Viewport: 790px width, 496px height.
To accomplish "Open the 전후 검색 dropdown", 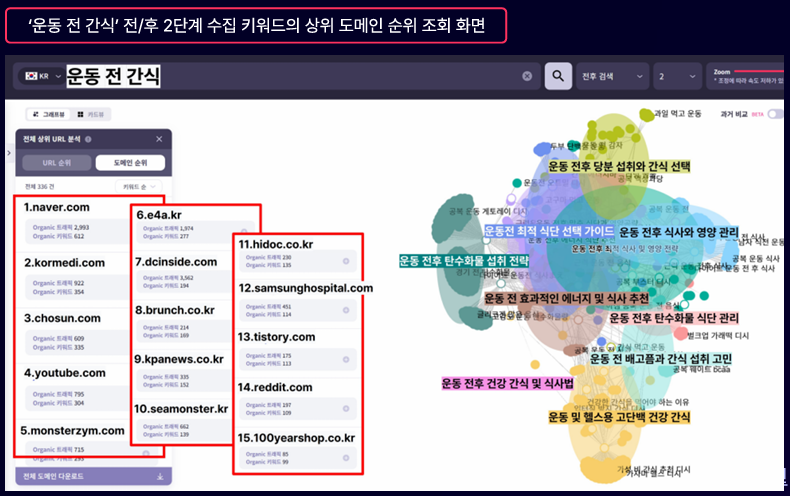I will pos(611,76).
